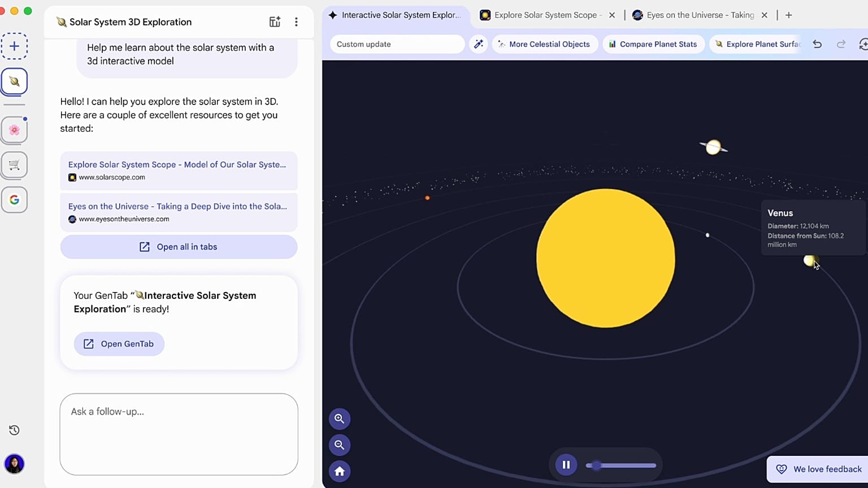Zoom out of the solar system
This screenshot has width=868, height=488.
click(x=340, y=445)
